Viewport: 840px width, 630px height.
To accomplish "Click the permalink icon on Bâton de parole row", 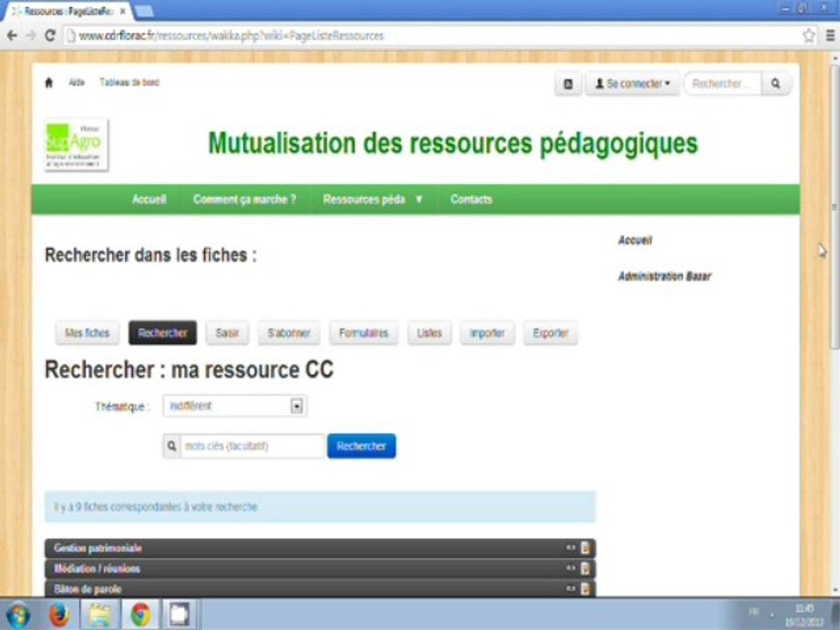I will pyautogui.click(x=570, y=588).
